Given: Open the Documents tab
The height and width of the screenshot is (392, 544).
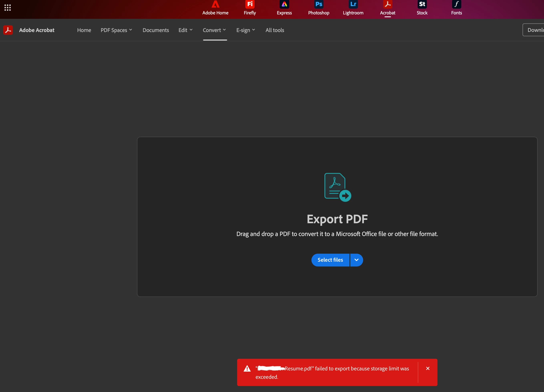Looking at the screenshot, I should click(156, 30).
